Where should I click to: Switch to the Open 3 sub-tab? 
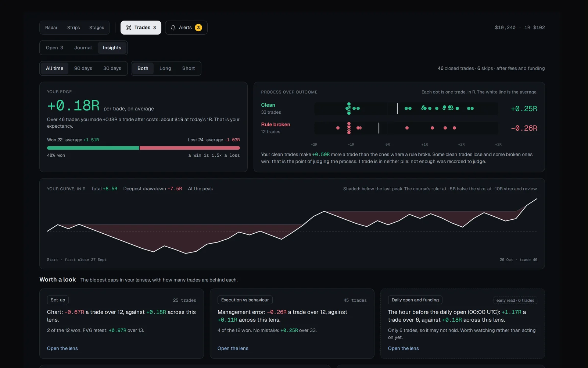(54, 48)
